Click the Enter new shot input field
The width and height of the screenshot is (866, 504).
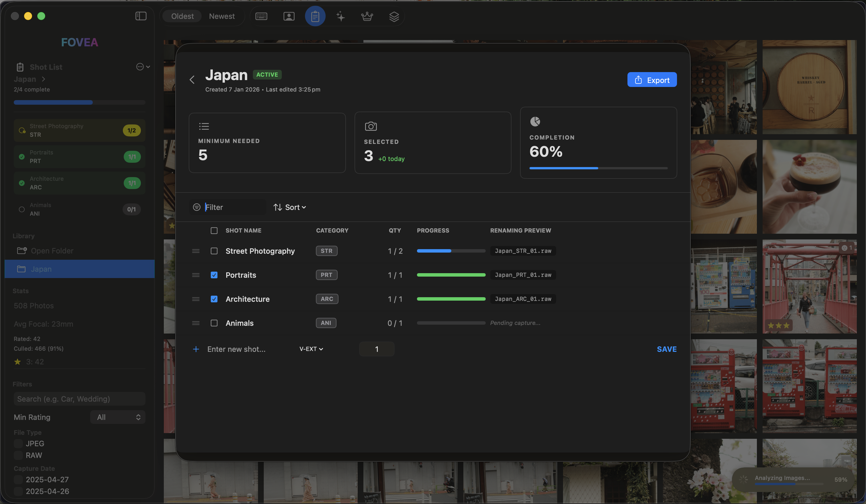tap(236, 349)
